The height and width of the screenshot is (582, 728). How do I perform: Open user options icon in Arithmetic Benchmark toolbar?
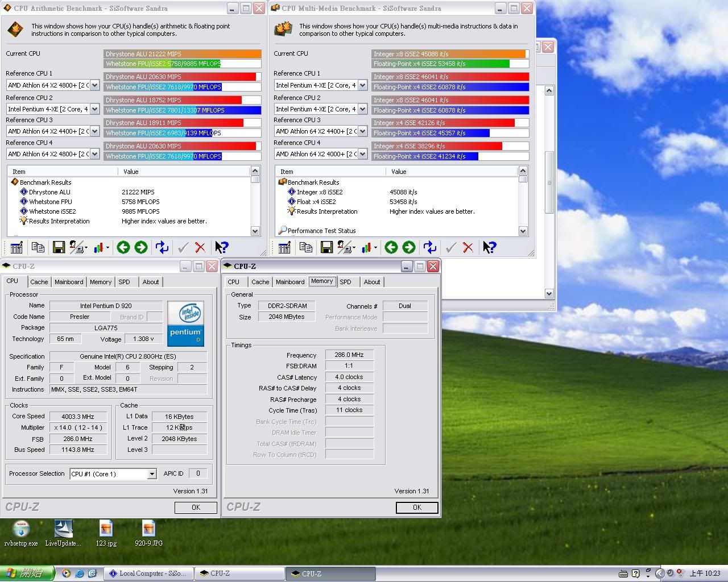(78, 247)
